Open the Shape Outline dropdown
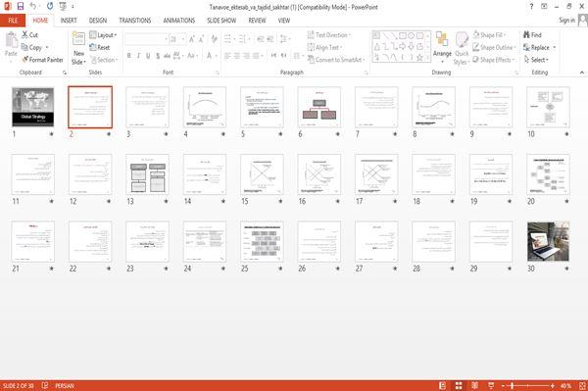 click(494, 47)
